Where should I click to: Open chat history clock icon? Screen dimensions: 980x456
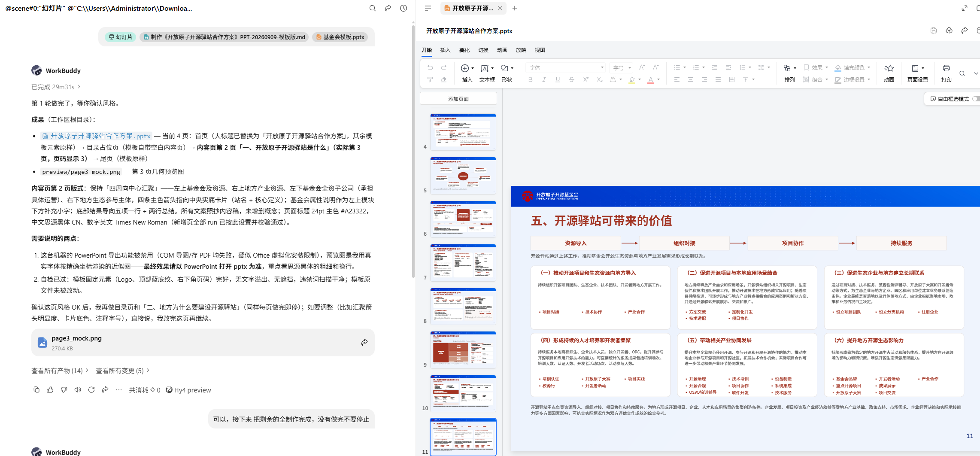click(x=404, y=8)
